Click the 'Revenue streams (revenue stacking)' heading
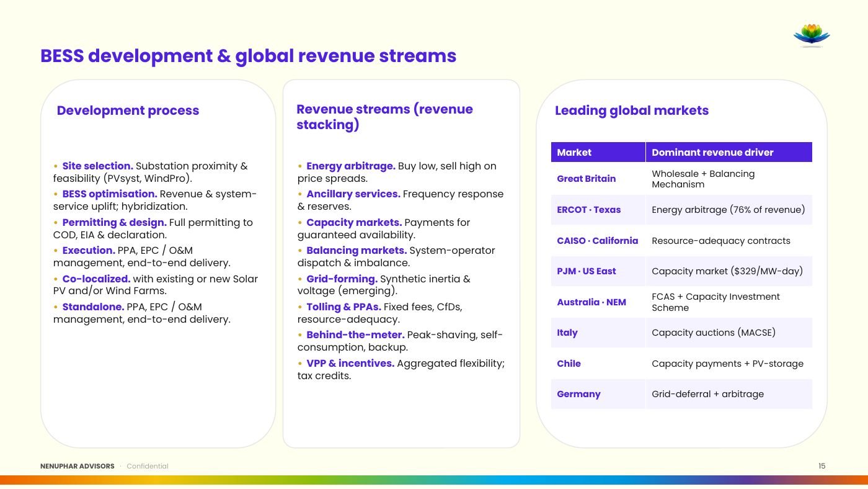 pos(384,117)
